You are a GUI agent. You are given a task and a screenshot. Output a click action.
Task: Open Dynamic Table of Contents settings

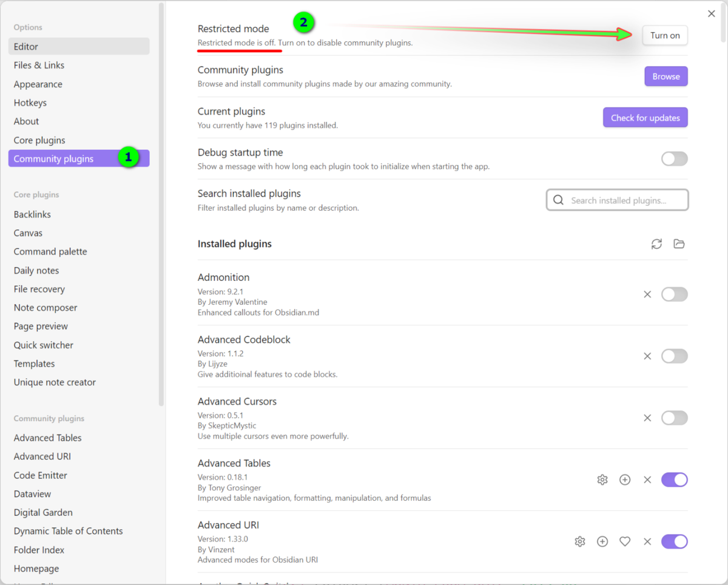pyautogui.click(x=79, y=531)
